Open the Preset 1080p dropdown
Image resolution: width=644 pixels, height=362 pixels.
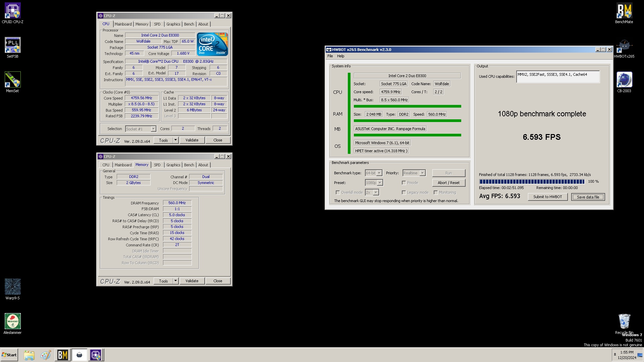380,183
